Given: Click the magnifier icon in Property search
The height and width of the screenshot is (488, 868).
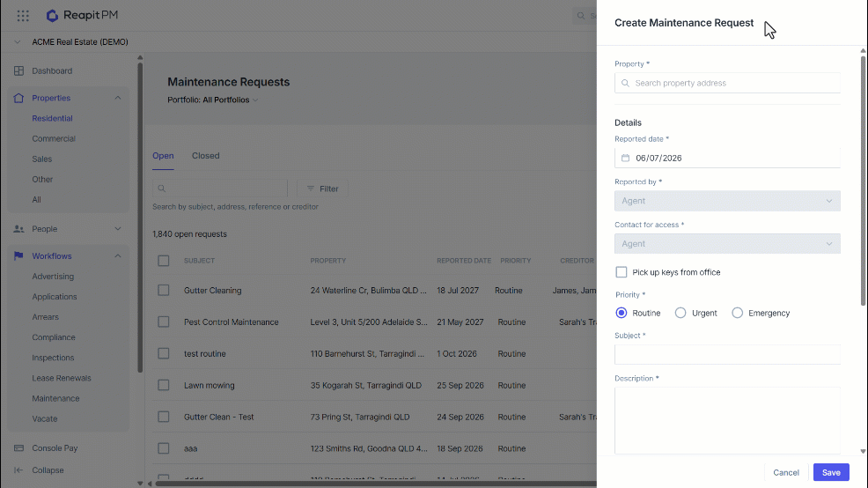Looking at the screenshot, I should (626, 83).
